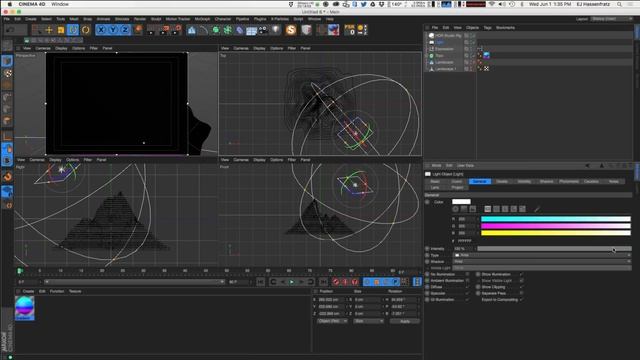The height and width of the screenshot is (360, 640).
Task: Open the deformer icon
Action: (240, 30)
